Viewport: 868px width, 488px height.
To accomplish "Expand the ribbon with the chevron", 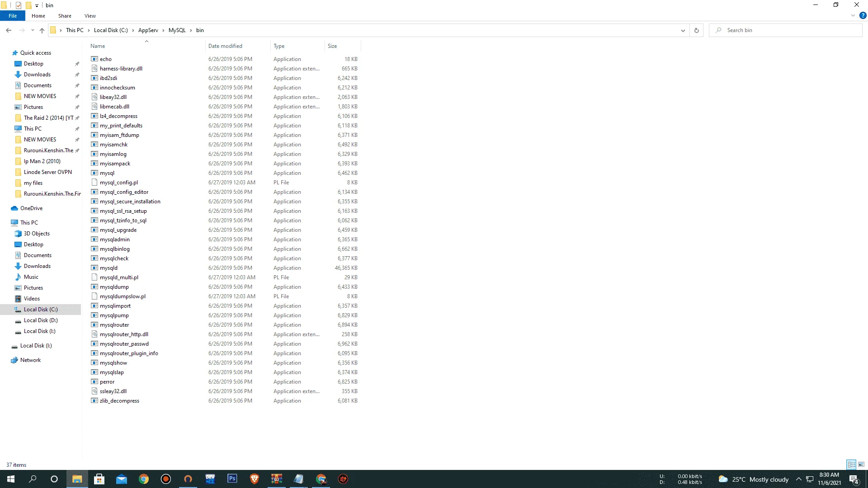I will point(853,15).
